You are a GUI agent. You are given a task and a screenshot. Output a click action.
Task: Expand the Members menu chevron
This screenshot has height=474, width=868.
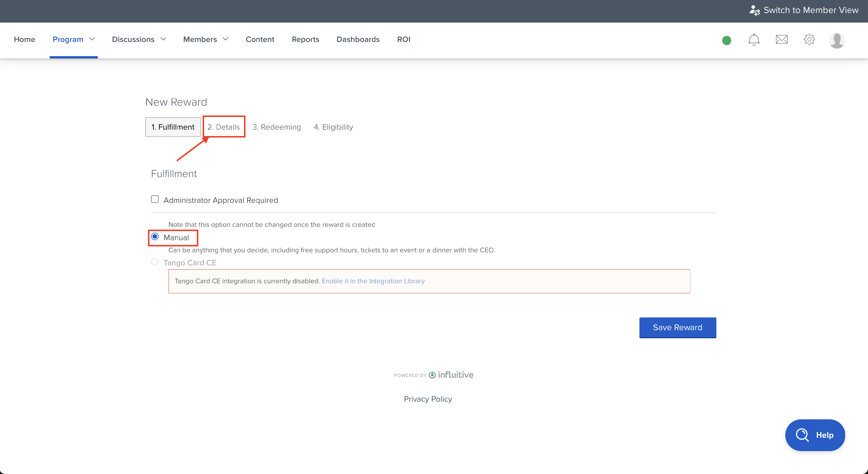click(225, 39)
